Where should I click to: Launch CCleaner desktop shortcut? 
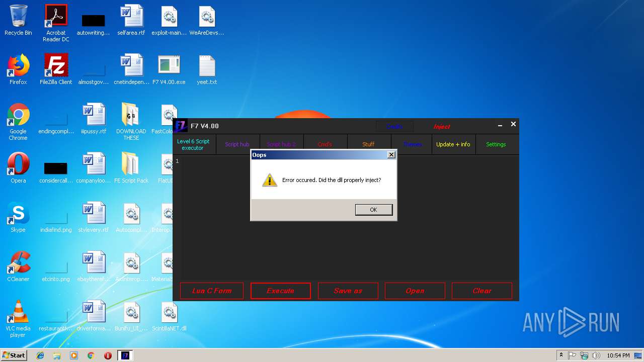point(18,266)
